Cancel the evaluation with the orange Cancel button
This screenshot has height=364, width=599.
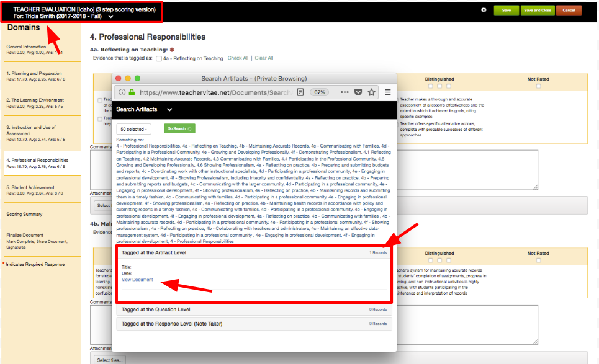(x=569, y=11)
